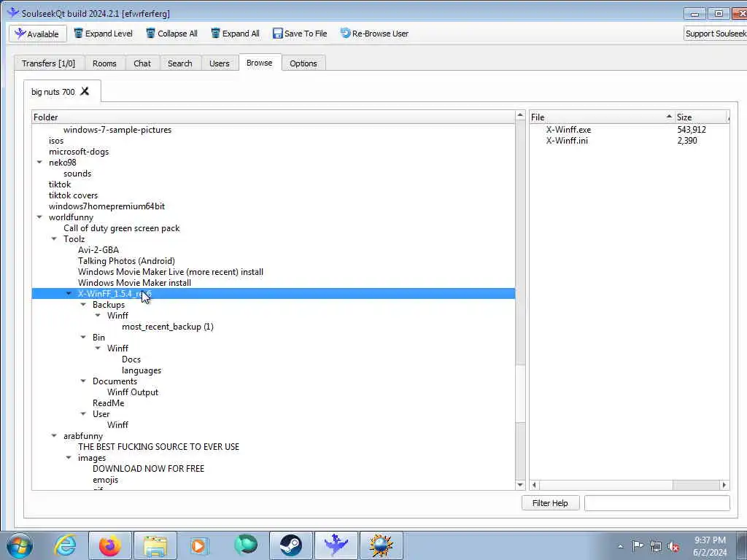Screen dimensions: 747x560
Task: Collapse the User folder
Action: [x=83, y=414]
